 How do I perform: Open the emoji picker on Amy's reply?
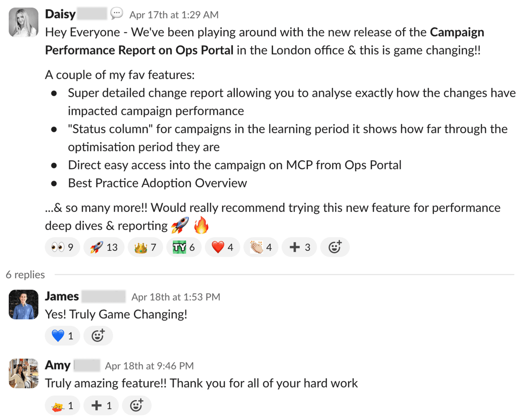(137, 405)
